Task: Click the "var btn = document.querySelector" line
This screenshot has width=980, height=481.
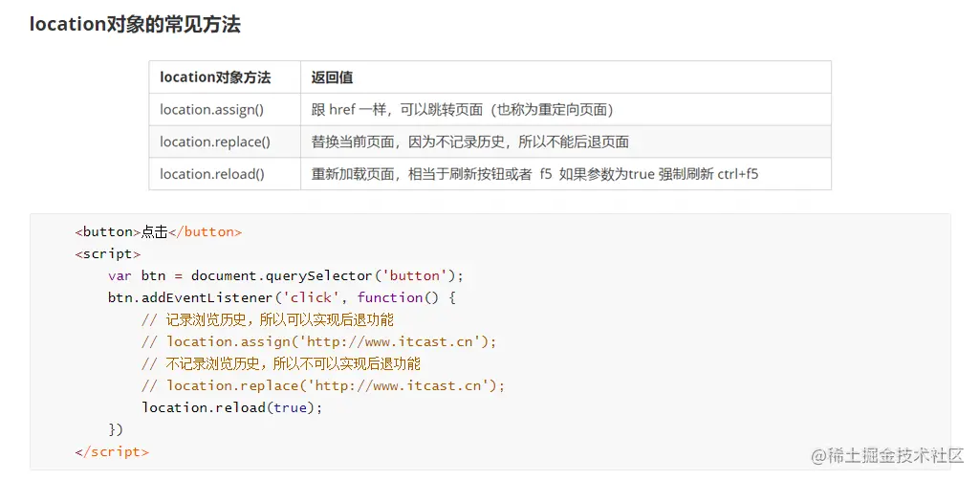Action: pos(285,275)
